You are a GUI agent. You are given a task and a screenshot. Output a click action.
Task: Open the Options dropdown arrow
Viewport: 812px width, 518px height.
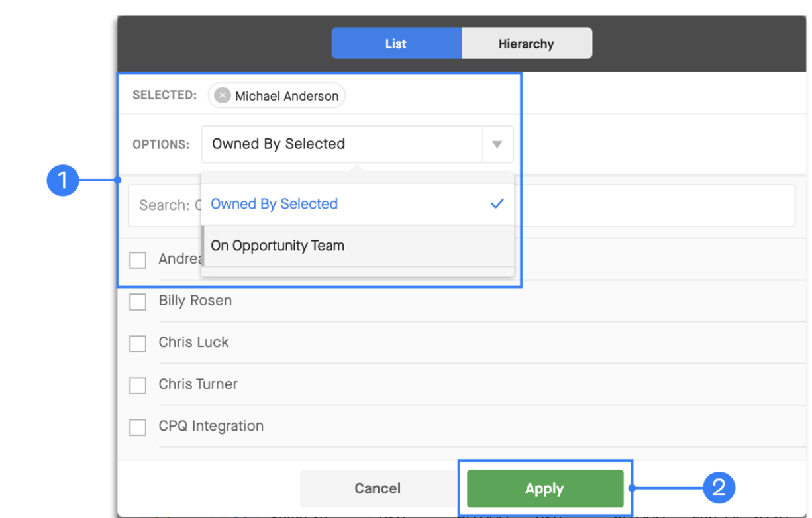pos(497,144)
